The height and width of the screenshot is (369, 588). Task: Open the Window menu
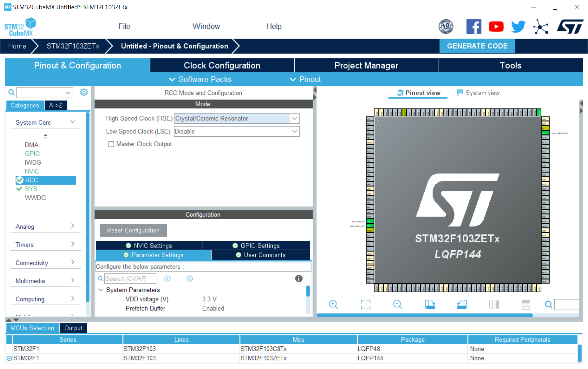pos(206,26)
